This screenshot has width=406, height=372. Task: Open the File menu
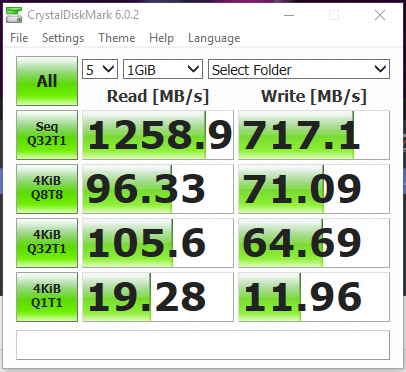tap(19, 38)
